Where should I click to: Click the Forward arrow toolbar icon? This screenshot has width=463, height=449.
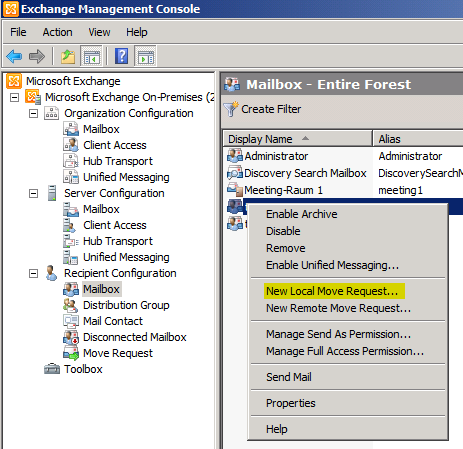tap(37, 56)
